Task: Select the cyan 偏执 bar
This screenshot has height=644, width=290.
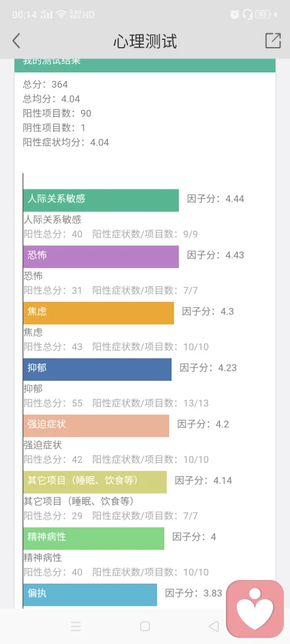Action: click(x=89, y=595)
